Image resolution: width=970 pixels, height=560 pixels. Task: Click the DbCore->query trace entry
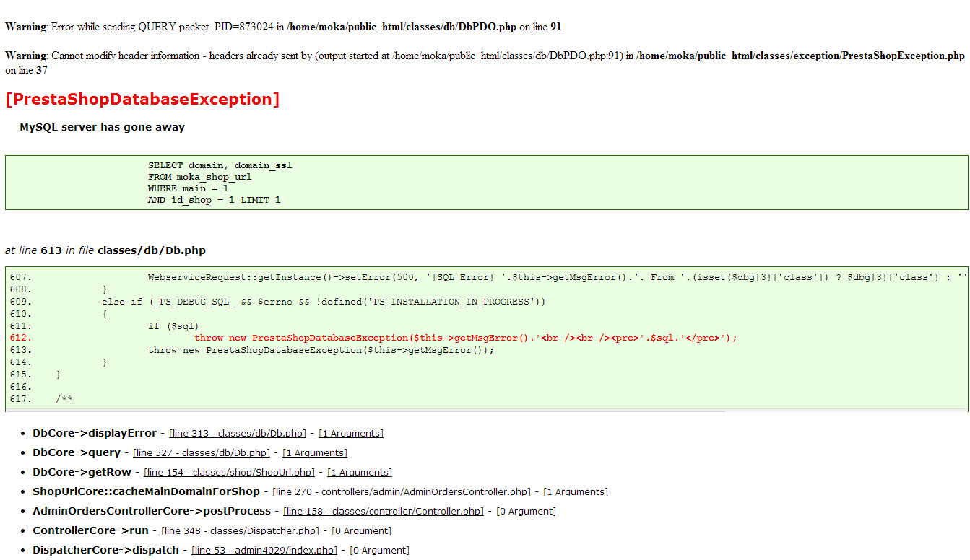tap(77, 452)
